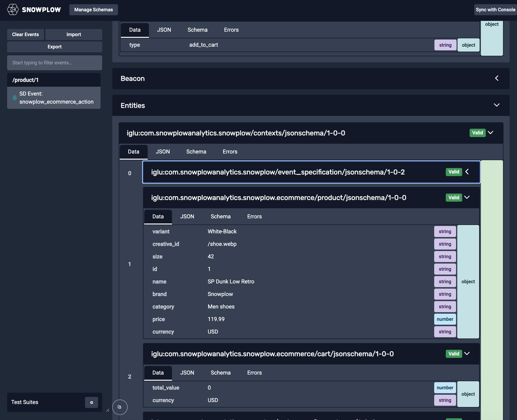517x420 pixels.
Task: Click Valid badge on event_specification schema
Action: (454, 172)
